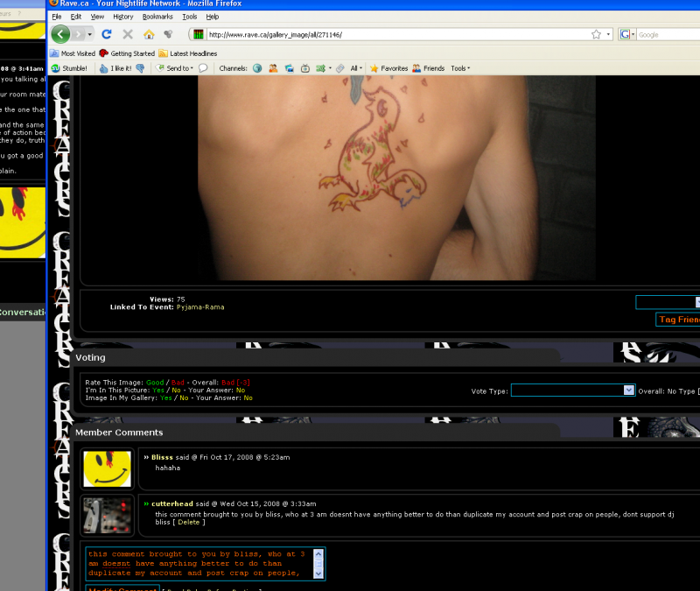
Task: Expand the StumbleUpon Tools dropdown
Action: pos(460,68)
